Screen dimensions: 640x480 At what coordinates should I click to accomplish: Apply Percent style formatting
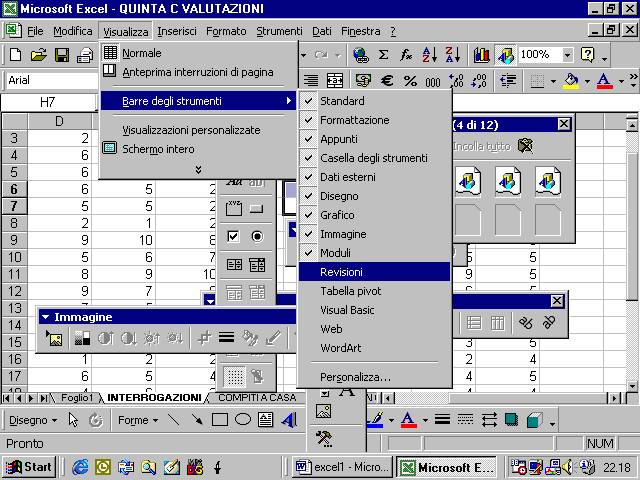coord(410,80)
